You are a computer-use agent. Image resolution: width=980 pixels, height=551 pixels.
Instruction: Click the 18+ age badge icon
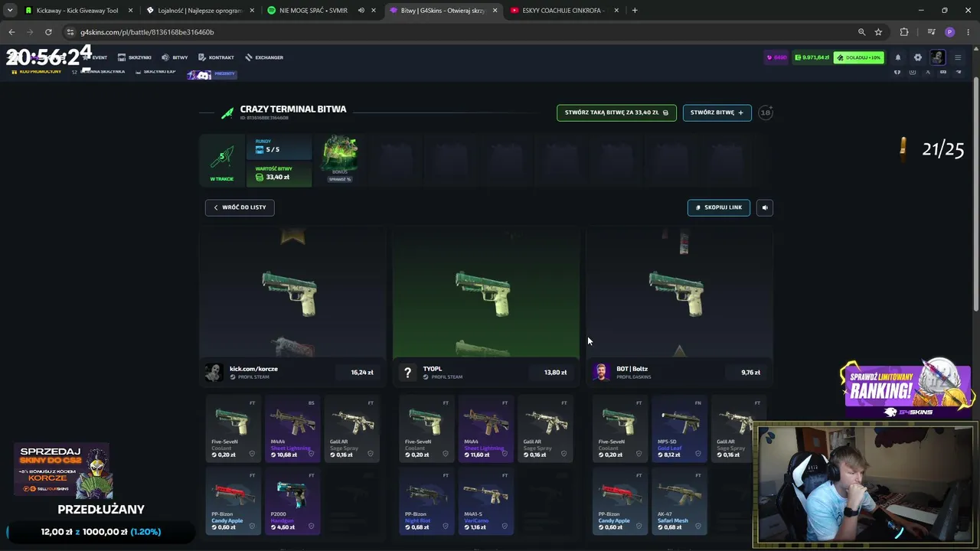pyautogui.click(x=766, y=112)
